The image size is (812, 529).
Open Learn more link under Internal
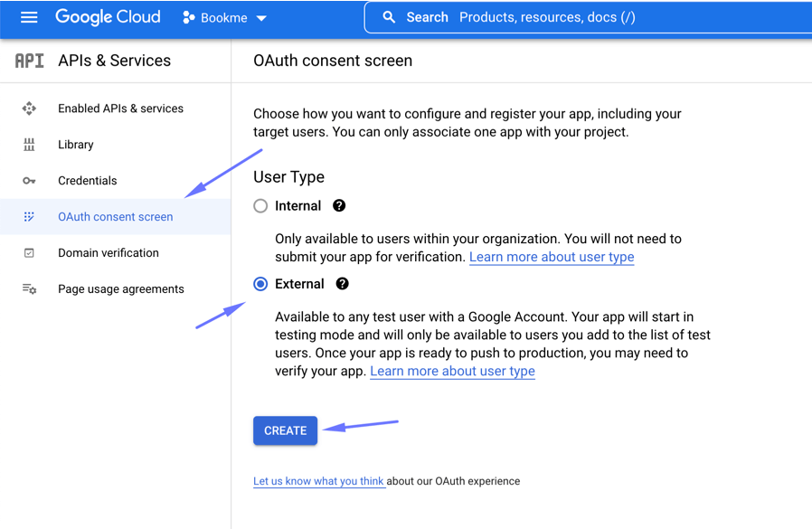552,257
